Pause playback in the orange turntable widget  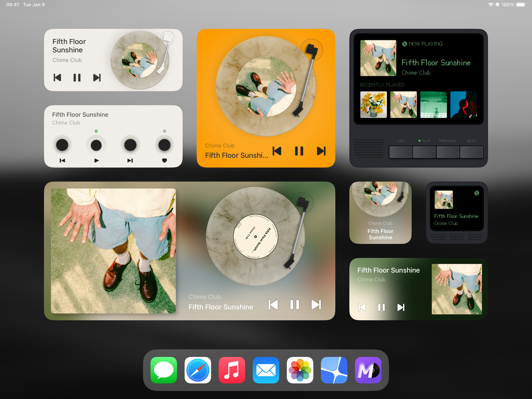[299, 151]
